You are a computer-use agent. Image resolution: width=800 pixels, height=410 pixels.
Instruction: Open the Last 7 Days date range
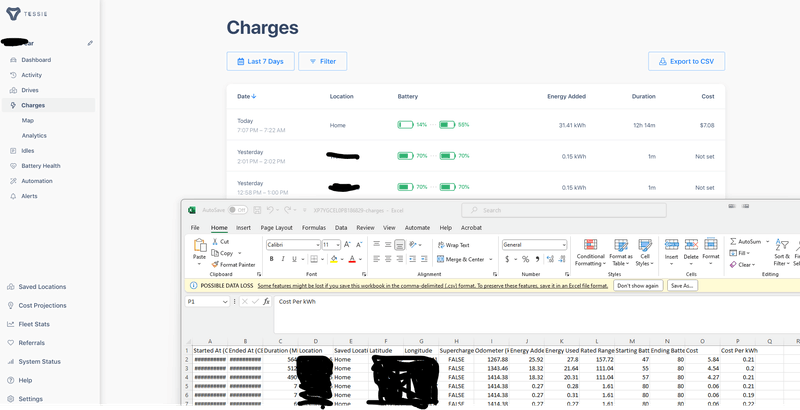[x=260, y=61]
